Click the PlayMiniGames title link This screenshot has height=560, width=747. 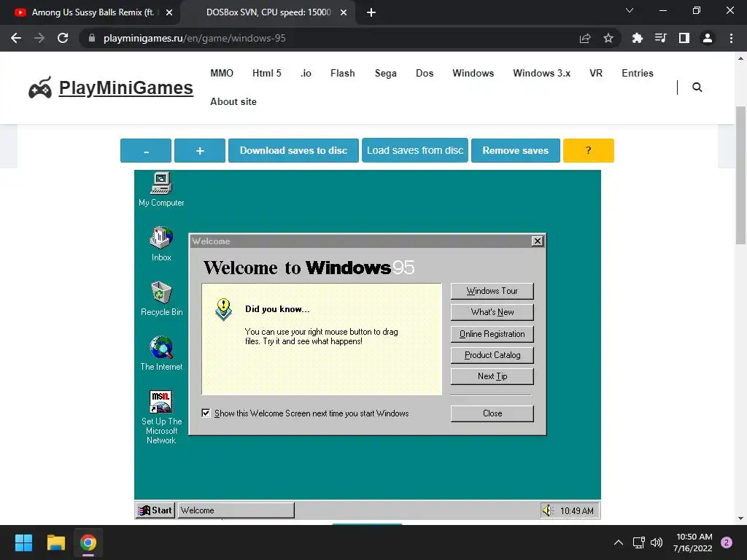pos(125,87)
